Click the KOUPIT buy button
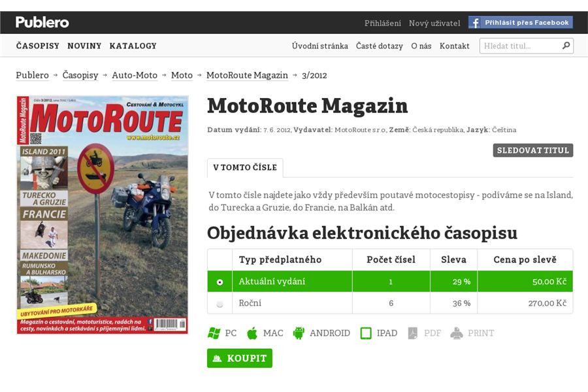Viewport: 588px width, 392px height. (x=240, y=358)
